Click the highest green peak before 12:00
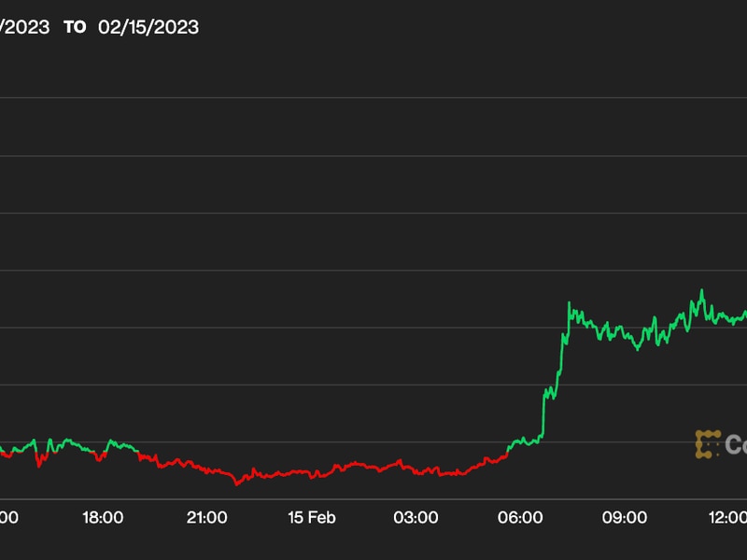The height and width of the screenshot is (560, 747). click(x=700, y=291)
